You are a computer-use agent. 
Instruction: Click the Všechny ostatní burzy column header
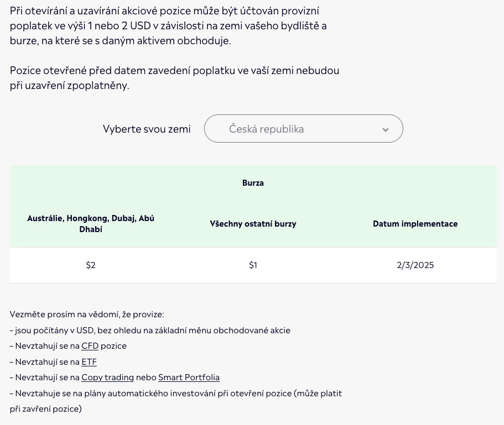point(253,224)
